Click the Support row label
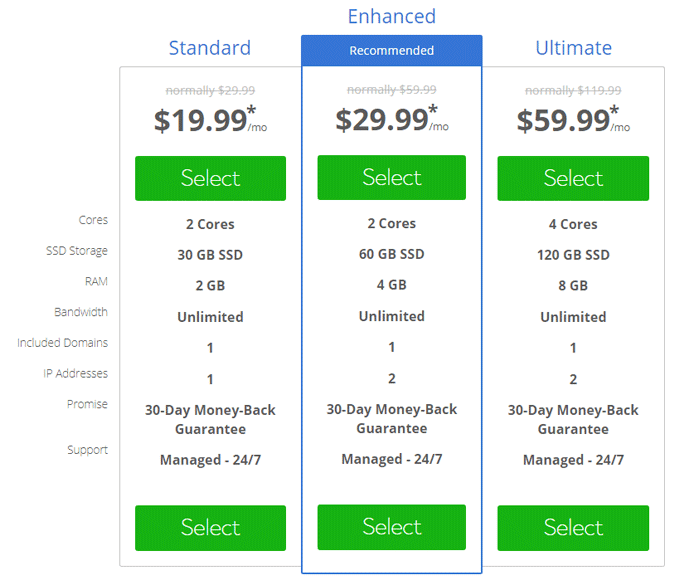694x585 pixels. [87, 450]
